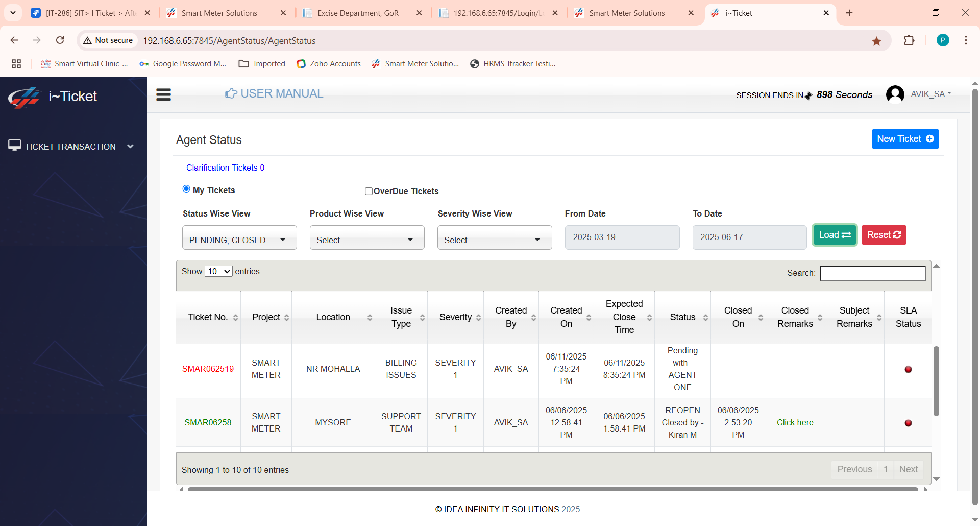This screenshot has width=980, height=526.
Task: Bookmark star icon in address bar
Action: pos(876,41)
